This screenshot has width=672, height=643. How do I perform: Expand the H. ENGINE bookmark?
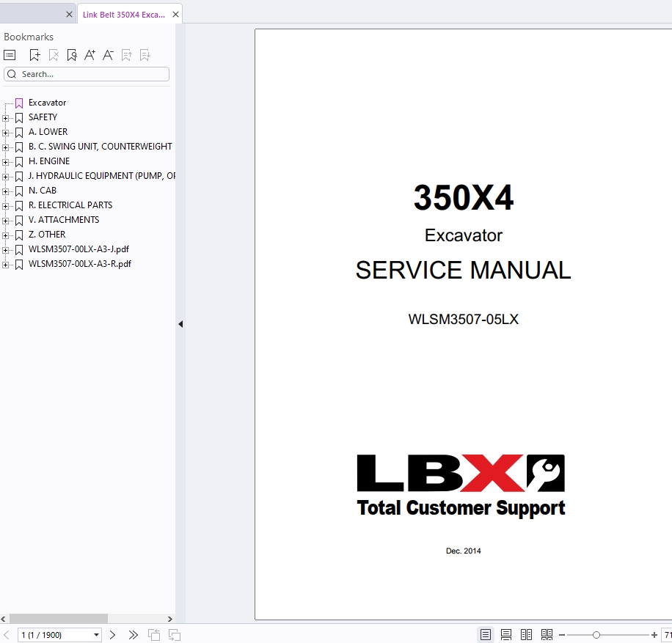point(5,162)
